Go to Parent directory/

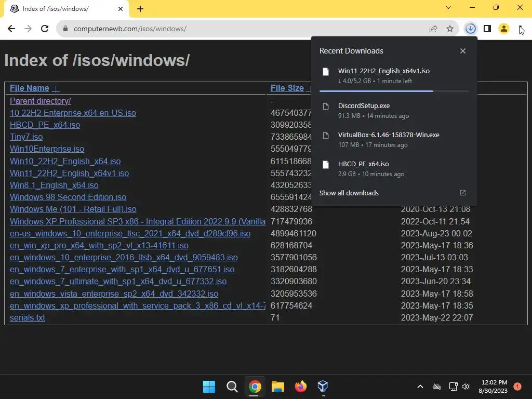tap(41, 101)
